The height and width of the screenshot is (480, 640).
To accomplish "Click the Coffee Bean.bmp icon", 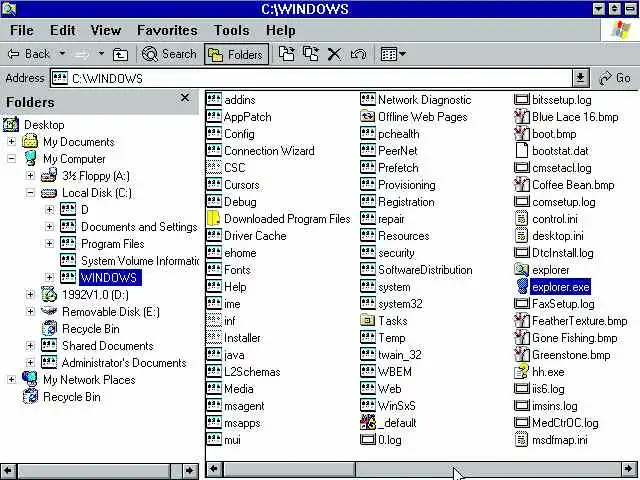I will point(522,185).
